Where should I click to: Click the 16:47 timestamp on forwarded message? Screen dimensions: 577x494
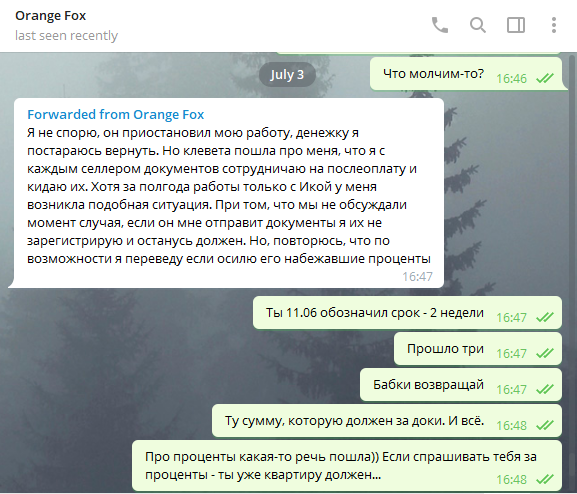click(417, 276)
